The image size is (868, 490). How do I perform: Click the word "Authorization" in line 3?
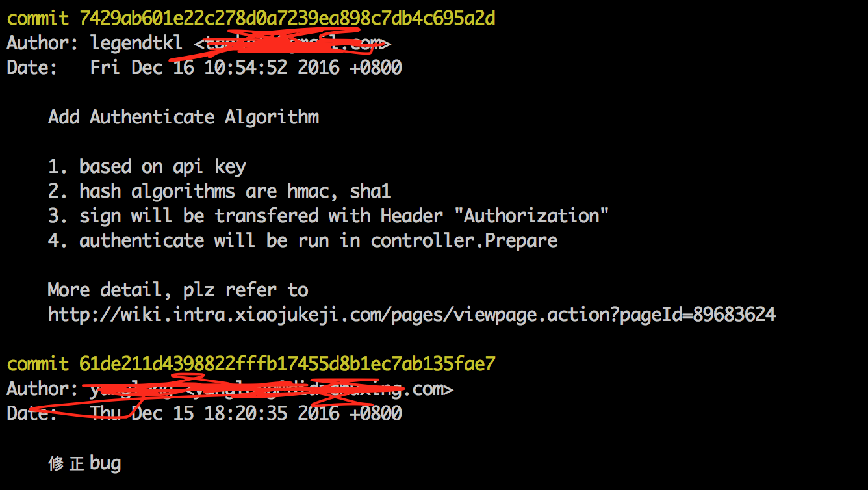537,215
